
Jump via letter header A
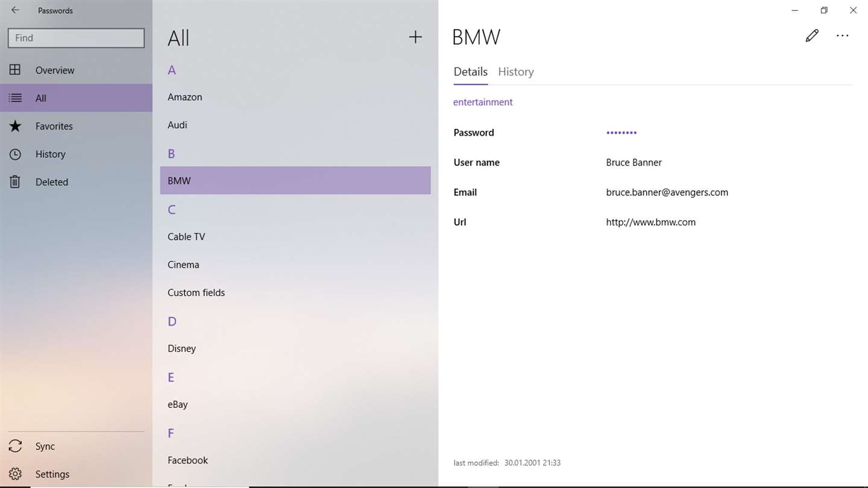coord(172,70)
